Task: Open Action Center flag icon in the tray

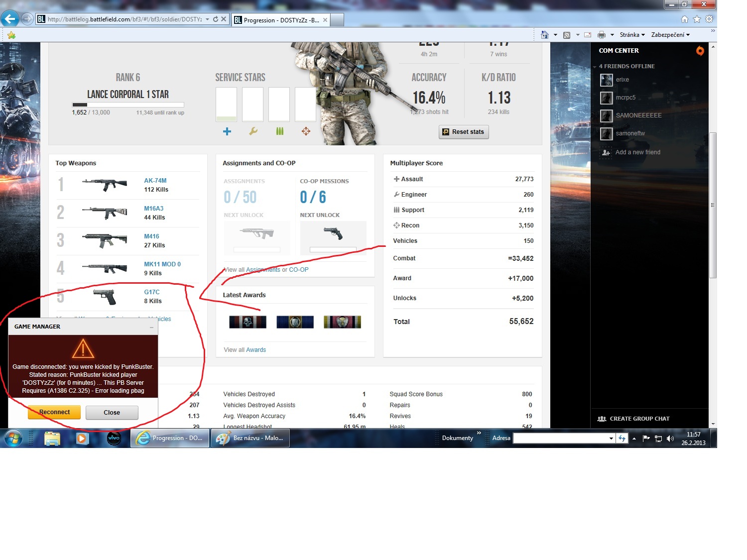Action: [646, 439]
